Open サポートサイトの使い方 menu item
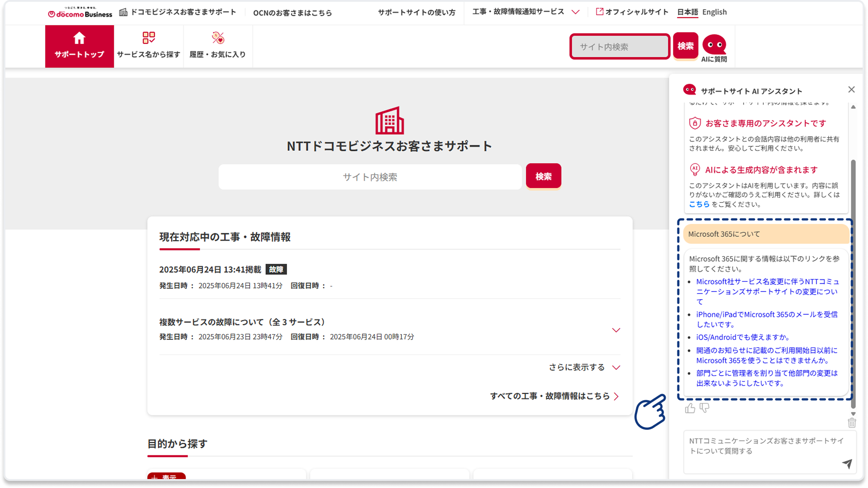Image resolution: width=868 pixels, height=488 pixels. point(416,13)
